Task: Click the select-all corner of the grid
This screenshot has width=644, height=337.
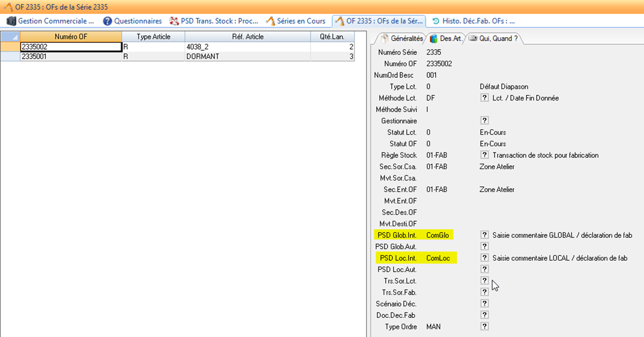Action: coord(10,37)
